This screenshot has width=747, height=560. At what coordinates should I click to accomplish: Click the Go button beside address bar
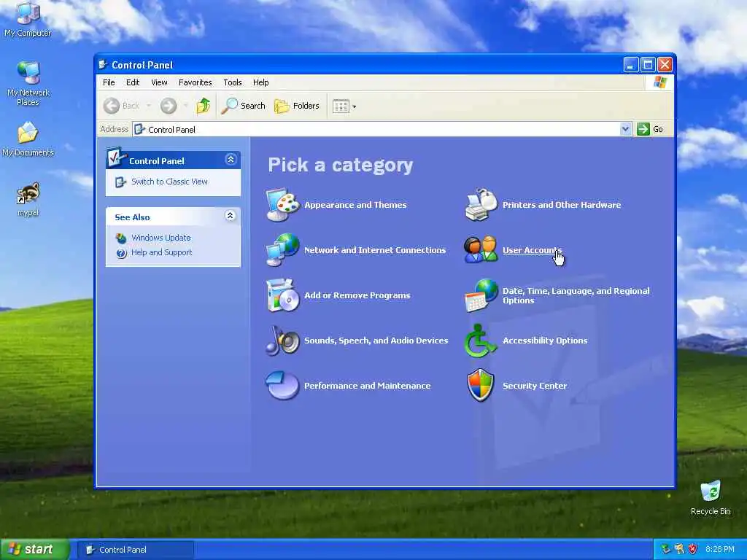pyautogui.click(x=650, y=129)
